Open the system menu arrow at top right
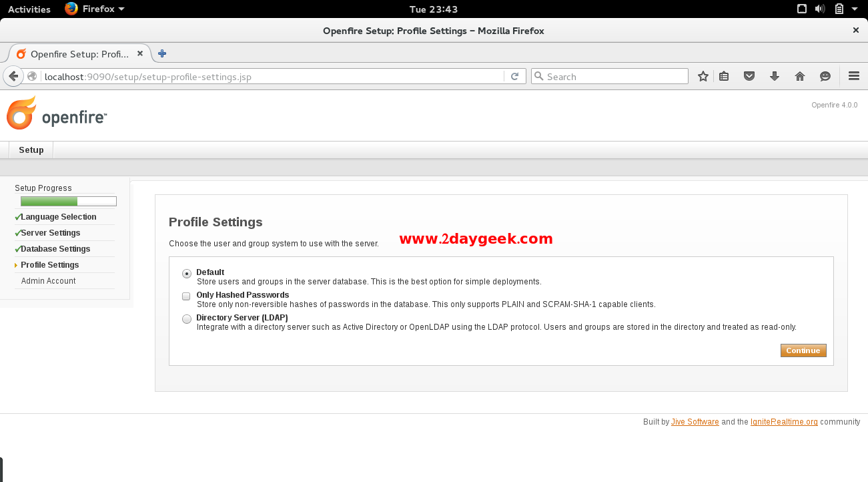This screenshot has height=482, width=868. click(854, 9)
